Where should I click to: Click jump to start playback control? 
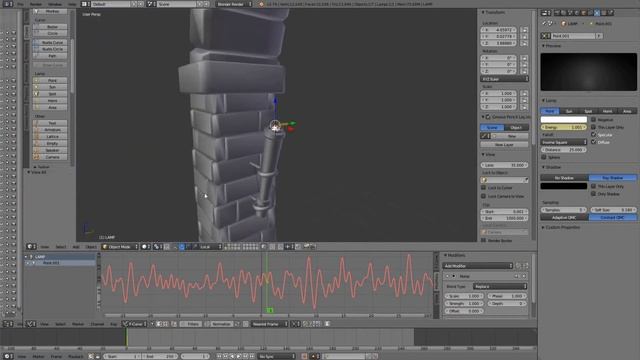pos(219,356)
